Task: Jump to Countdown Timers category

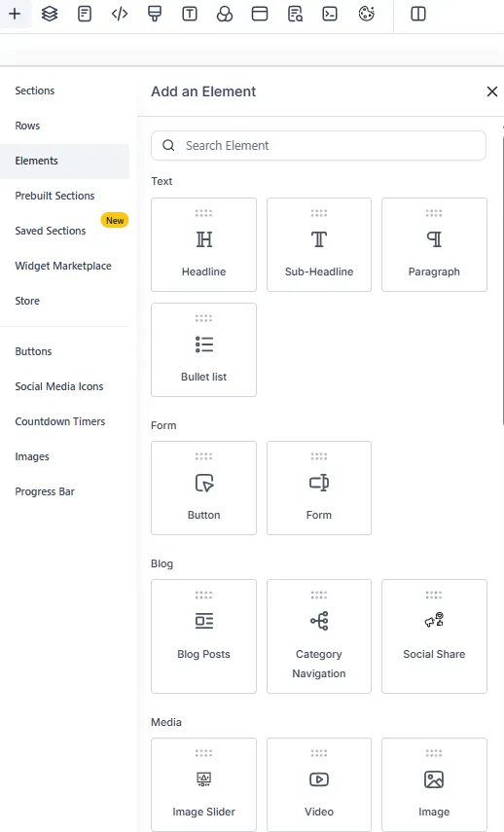Action: [60, 421]
